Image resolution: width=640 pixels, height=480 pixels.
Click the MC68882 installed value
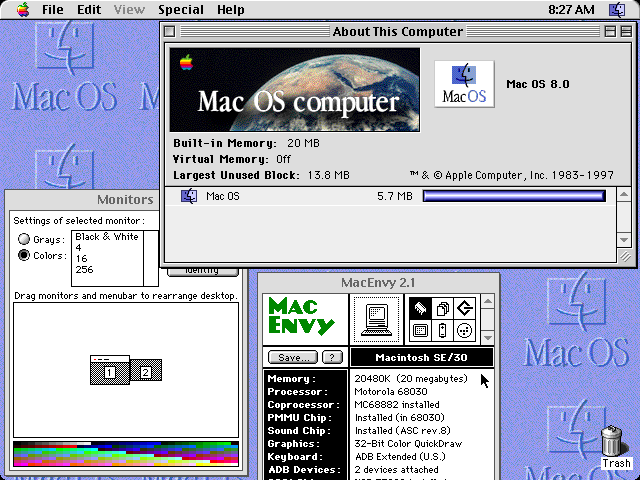[397, 405]
